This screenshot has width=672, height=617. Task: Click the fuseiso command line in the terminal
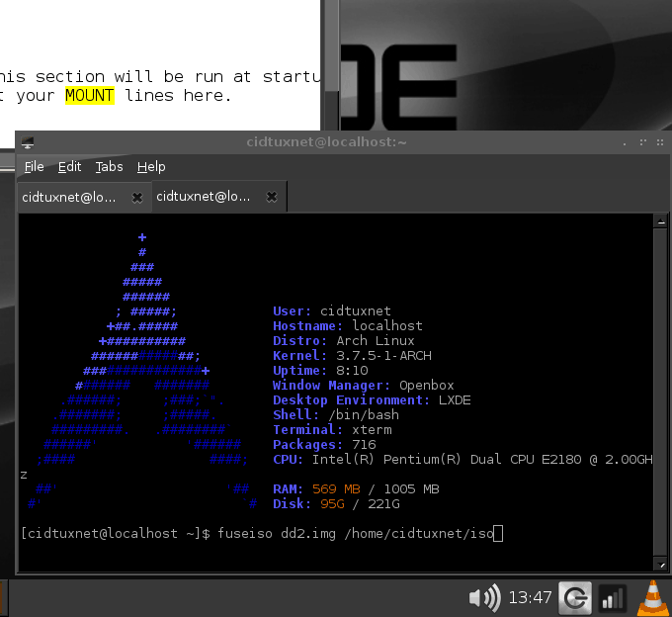pos(262,534)
